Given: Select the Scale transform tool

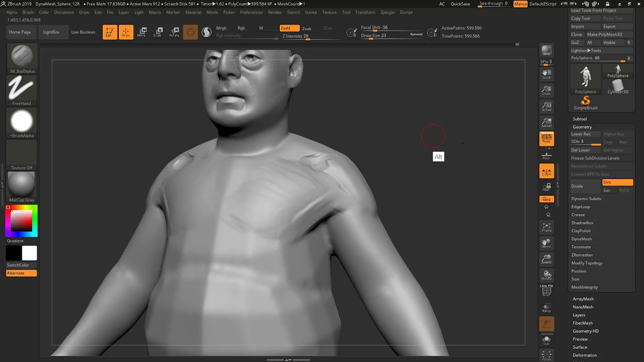Looking at the screenshot, I should [158, 32].
